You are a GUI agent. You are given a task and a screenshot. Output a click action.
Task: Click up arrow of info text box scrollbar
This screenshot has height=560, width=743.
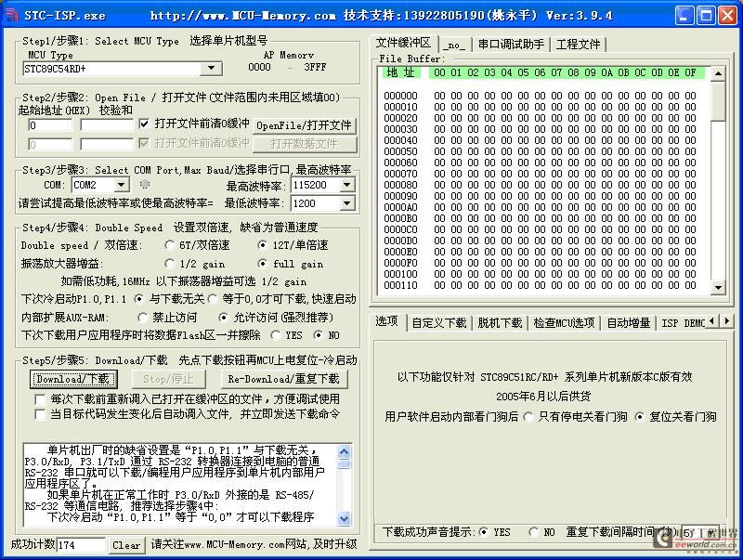(345, 450)
